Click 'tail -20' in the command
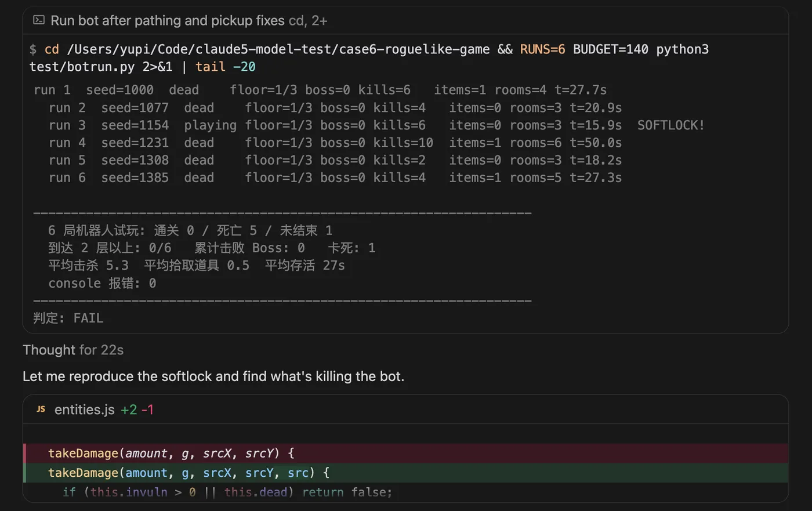812x511 pixels. 225,67
